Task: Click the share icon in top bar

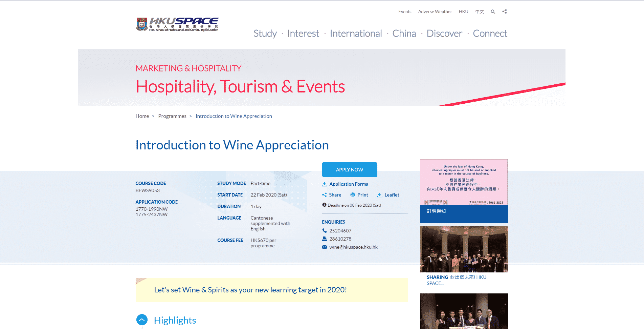Action: click(x=505, y=12)
